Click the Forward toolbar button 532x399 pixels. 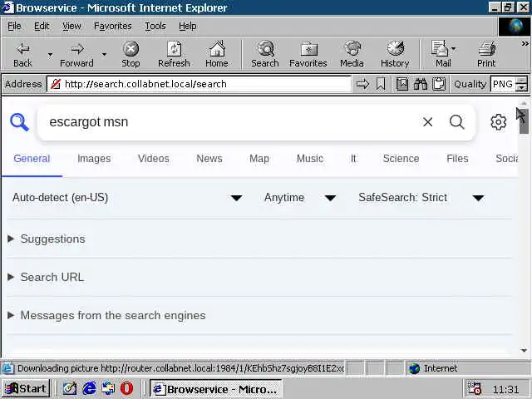[76, 55]
